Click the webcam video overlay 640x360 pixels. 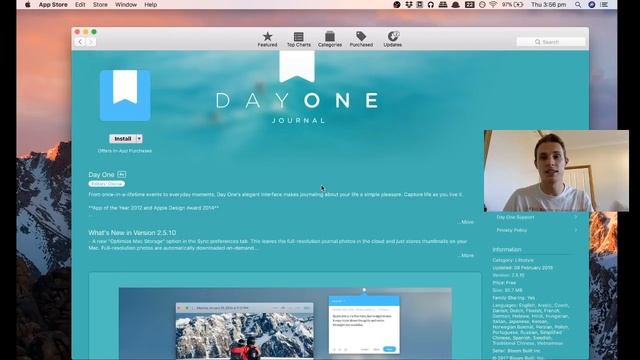coord(556,171)
